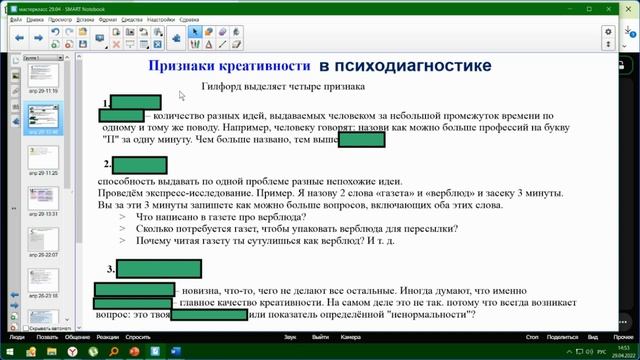The width and height of the screenshot is (640, 360).
Task: Select page thumbnail 'апр 29-13:31'
Action: pyautogui.click(x=43, y=198)
